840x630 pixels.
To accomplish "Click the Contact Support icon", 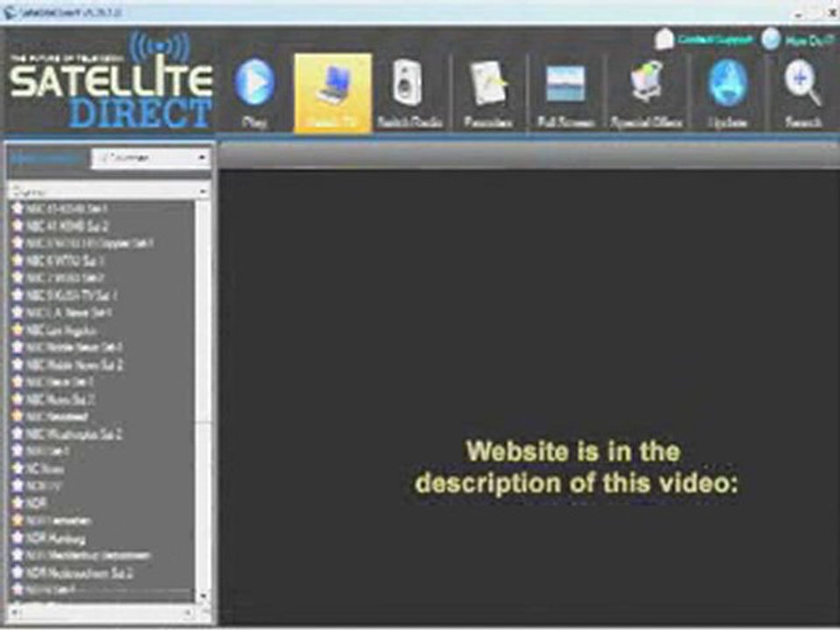I will [664, 39].
